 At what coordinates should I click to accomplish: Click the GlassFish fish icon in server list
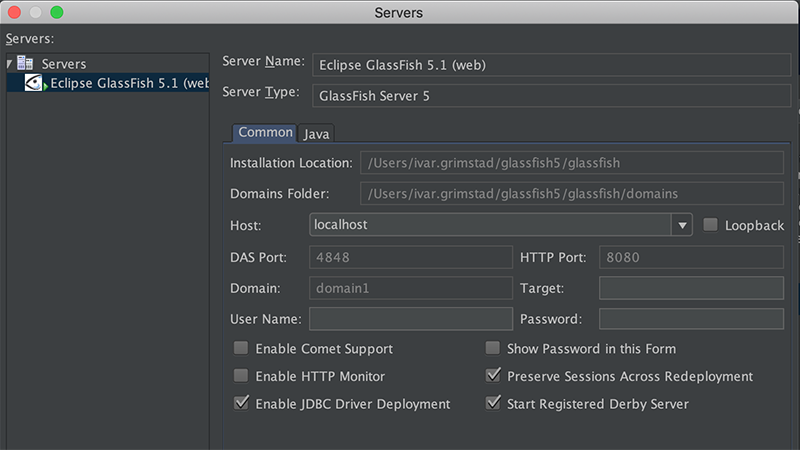coord(34,83)
